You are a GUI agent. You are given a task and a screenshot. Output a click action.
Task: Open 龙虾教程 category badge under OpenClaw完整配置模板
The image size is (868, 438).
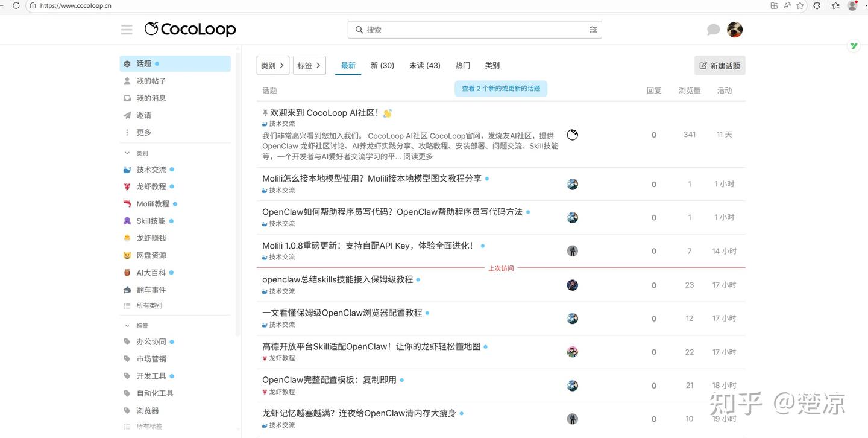[278, 392]
